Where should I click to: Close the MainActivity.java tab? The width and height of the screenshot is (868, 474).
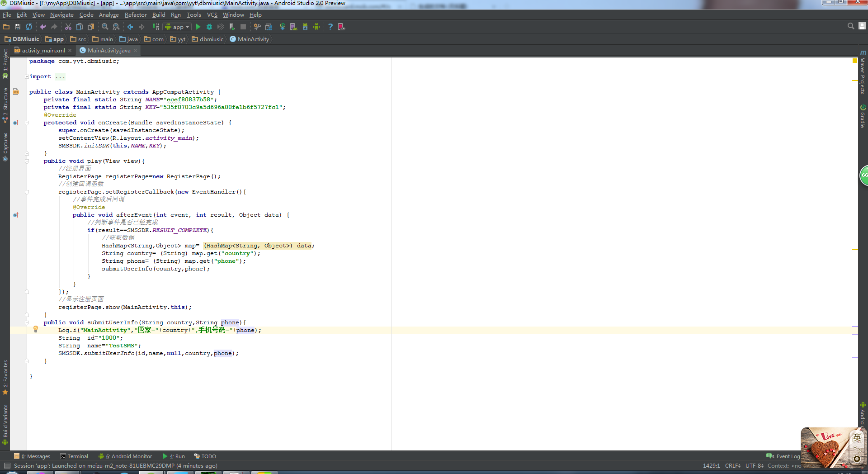[x=135, y=50]
